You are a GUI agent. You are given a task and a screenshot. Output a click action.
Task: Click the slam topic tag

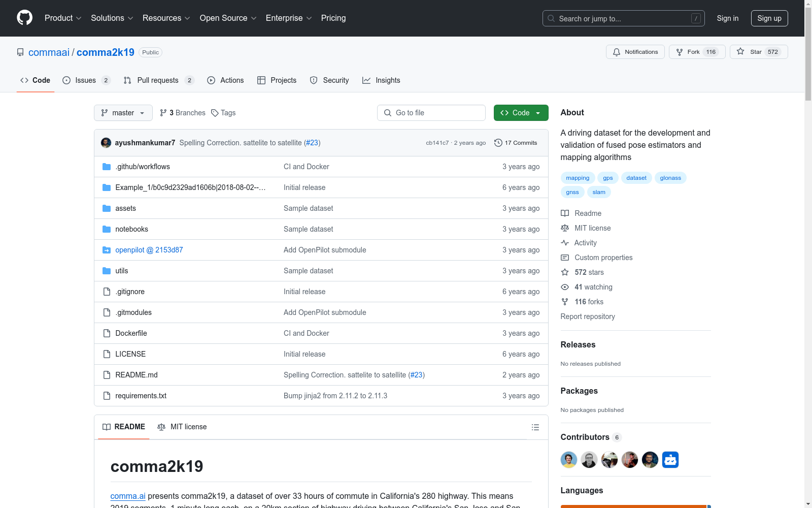coord(599,192)
